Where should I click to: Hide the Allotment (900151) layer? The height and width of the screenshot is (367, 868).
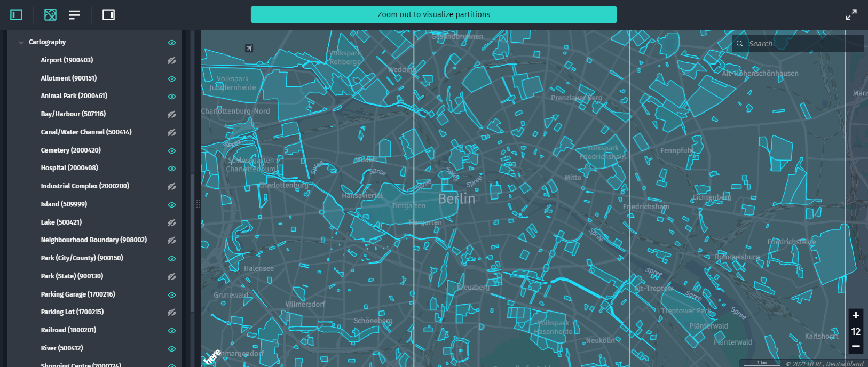point(172,78)
